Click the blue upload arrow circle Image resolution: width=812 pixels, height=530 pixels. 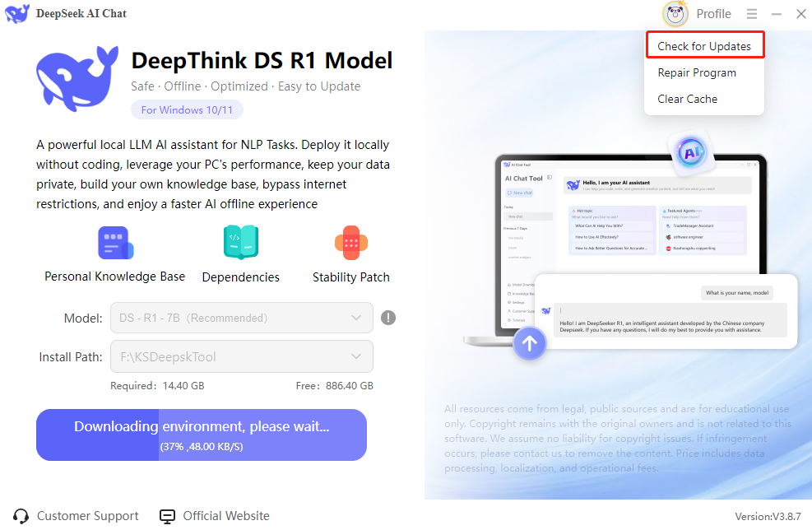(x=529, y=343)
